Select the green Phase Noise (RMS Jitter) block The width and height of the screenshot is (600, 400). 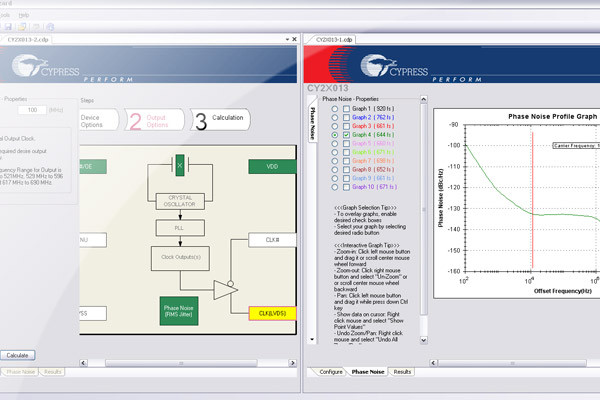click(179, 311)
